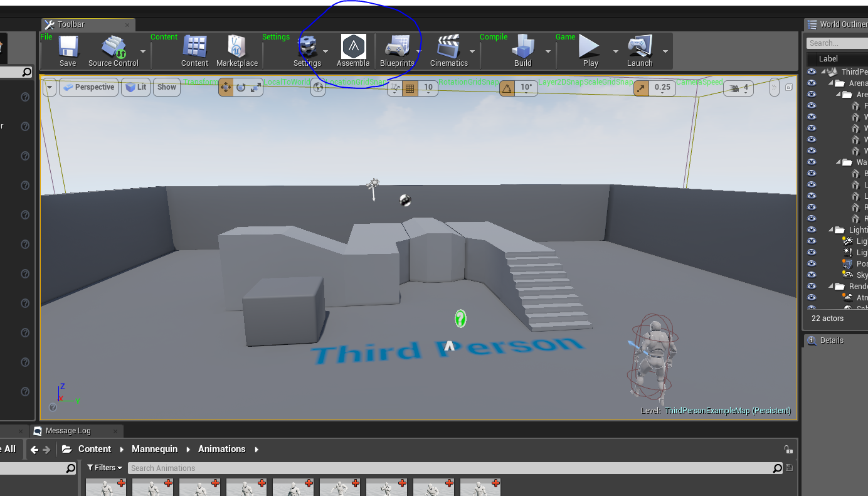Toggle the location grid snap button
The height and width of the screenshot is (496, 868).
click(x=410, y=88)
